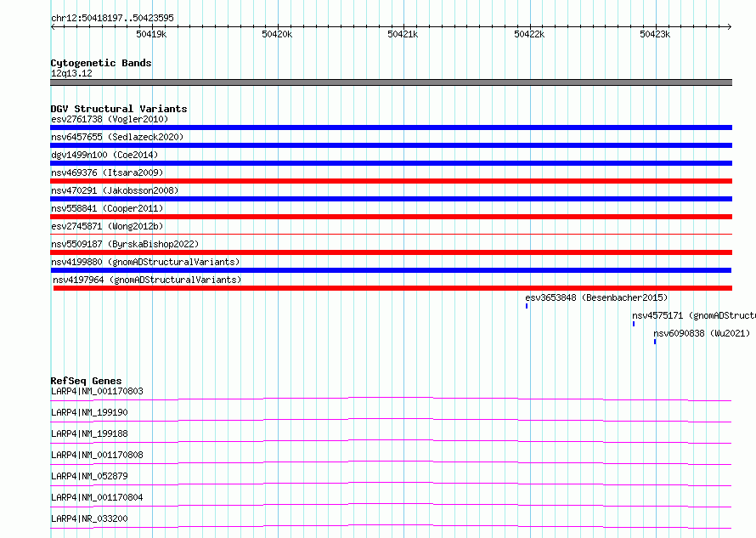The height and width of the screenshot is (538, 756).
Task: Select the 50423k ruler tick label
Action: 655,34
